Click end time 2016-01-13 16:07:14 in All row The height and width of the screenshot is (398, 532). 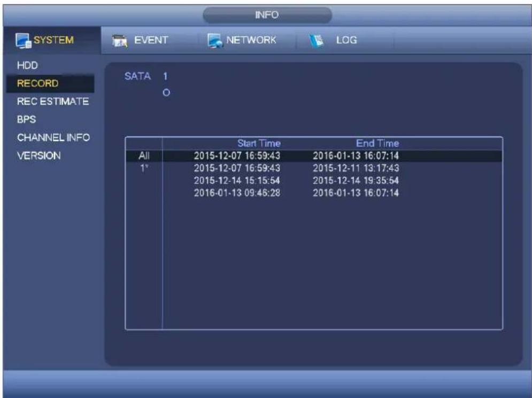tap(356, 155)
